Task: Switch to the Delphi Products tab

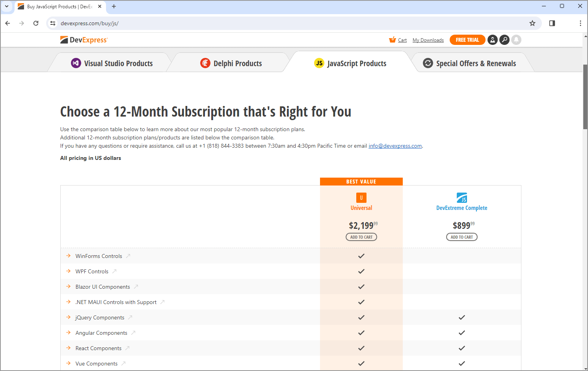Action: [x=231, y=63]
